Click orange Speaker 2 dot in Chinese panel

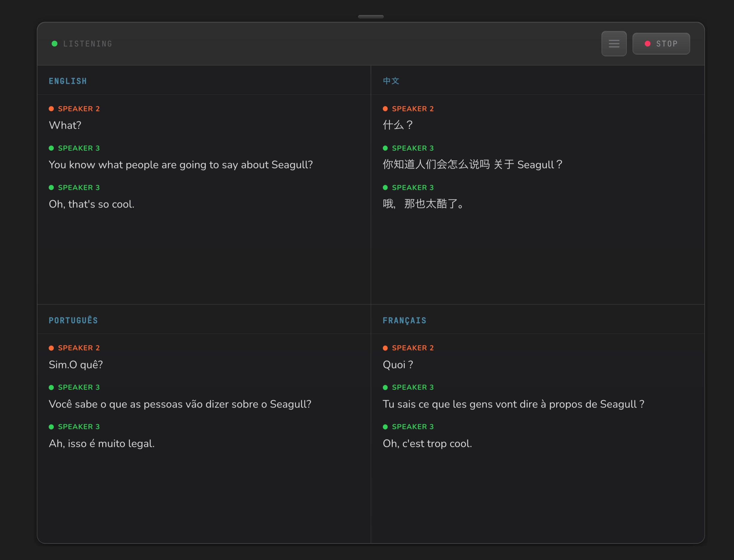385,109
